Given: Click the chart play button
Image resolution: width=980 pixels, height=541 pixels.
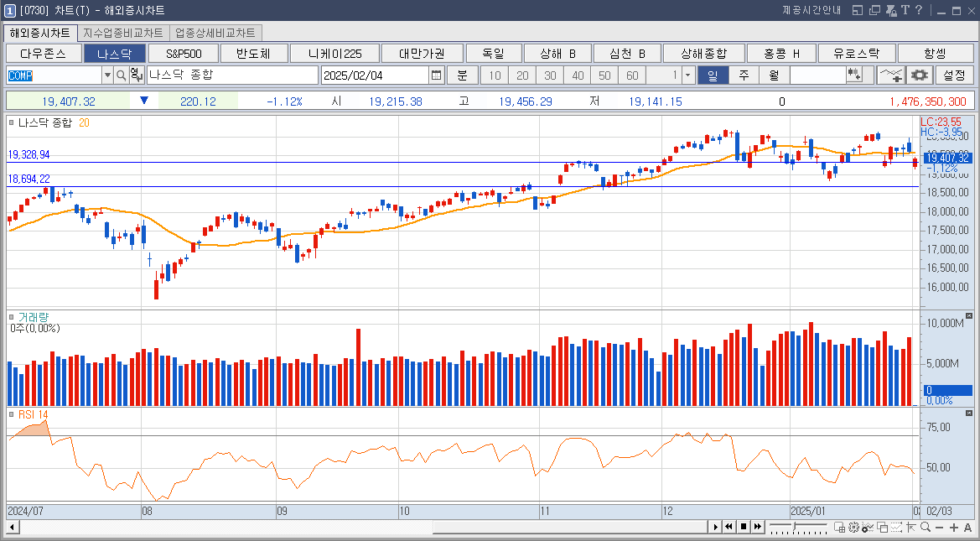Looking at the screenshot, I should (x=715, y=528).
